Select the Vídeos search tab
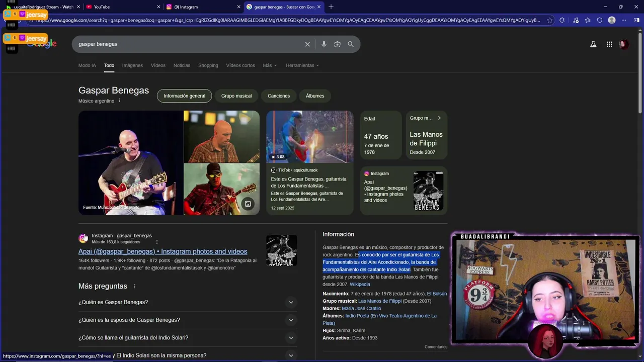Screen dimensions: 644x362 (158, 65)
